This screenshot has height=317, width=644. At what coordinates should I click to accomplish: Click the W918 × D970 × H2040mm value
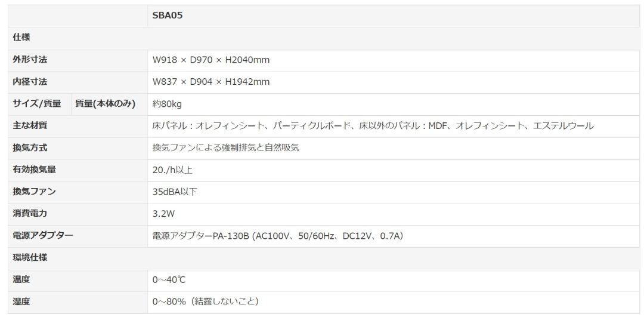point(211,60)
